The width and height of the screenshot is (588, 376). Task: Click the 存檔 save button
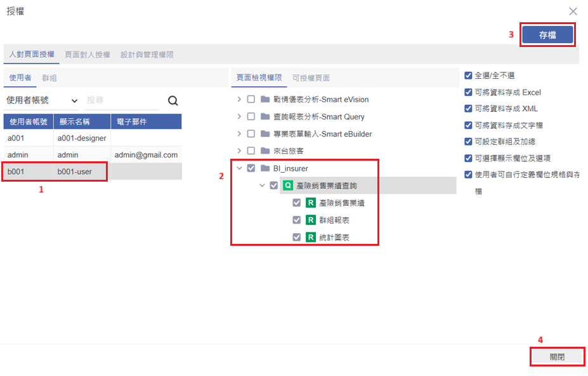click(x=547, y=36)
